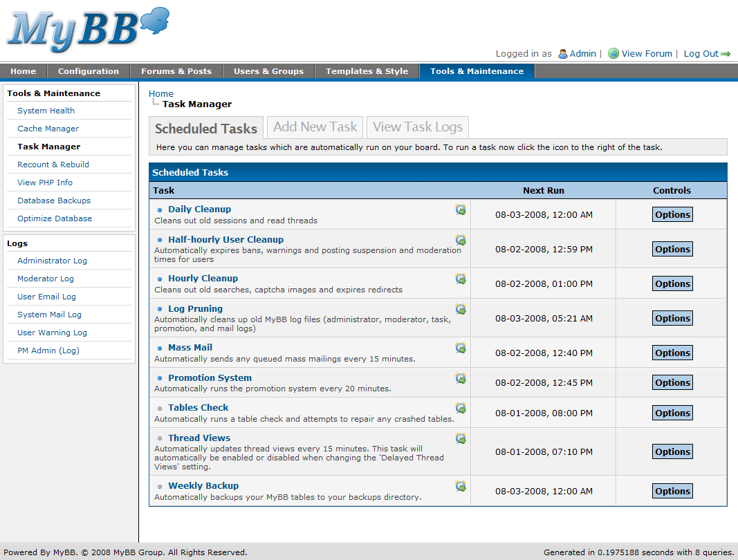Run the Weekly Backup task icon
Image resolution: width=738 pixels, height=560 pixels.
(x=461, y=486)
